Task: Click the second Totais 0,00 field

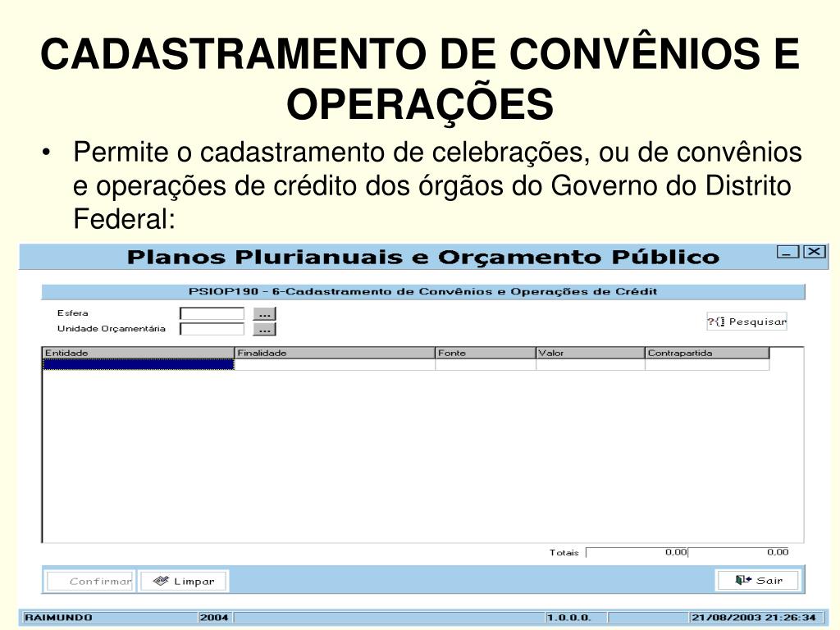Action: 740,552
